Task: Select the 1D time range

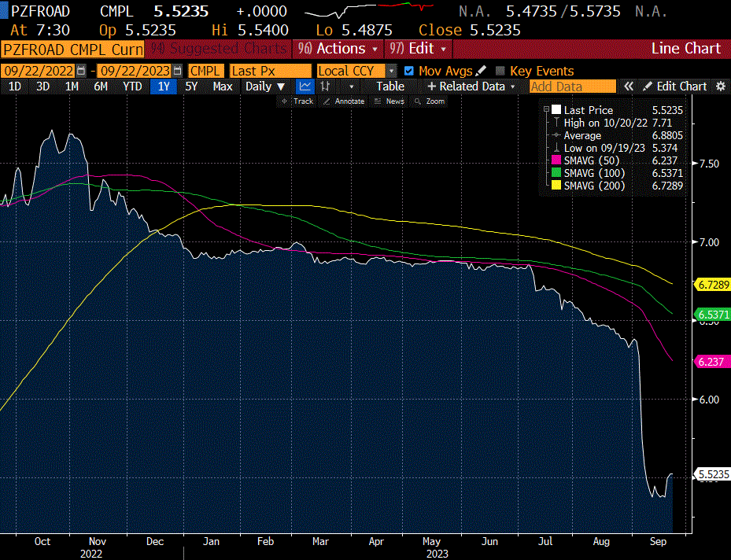Action: (15, 87)
